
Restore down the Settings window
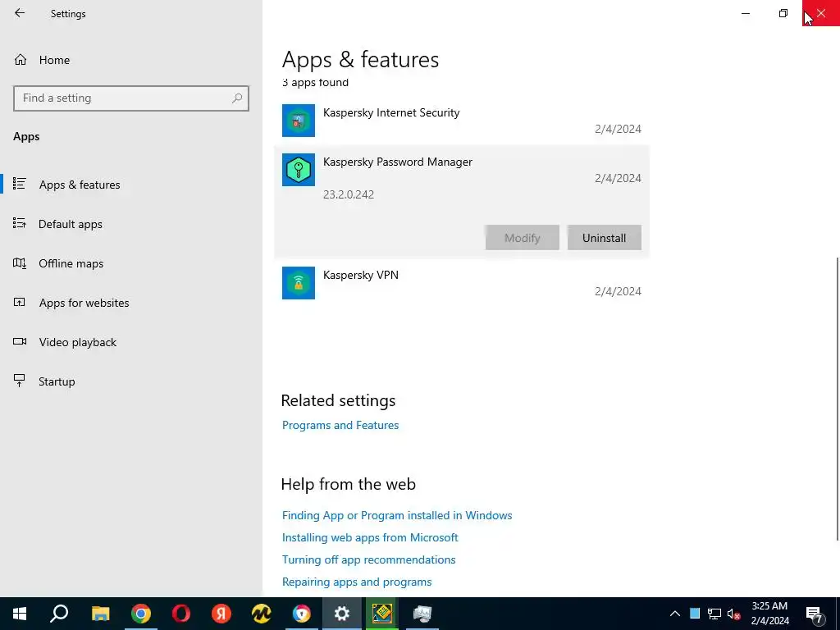click(783, 13)
